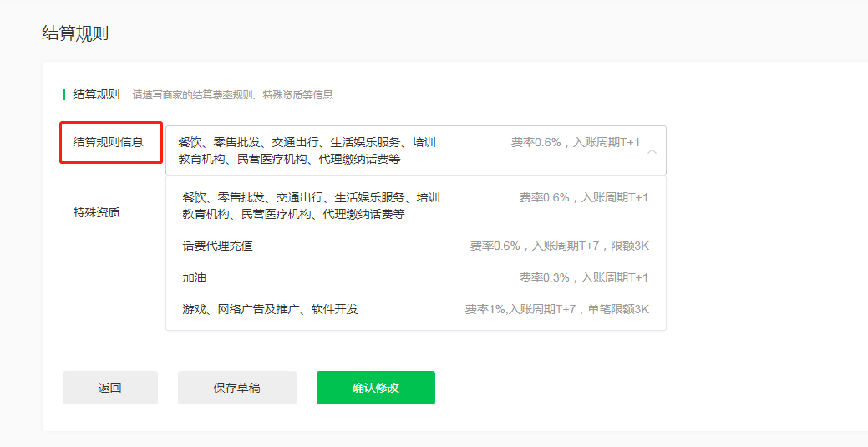Click the 结算规则 page heading
The image size is (868, 447).
click(x=75, y=33)
